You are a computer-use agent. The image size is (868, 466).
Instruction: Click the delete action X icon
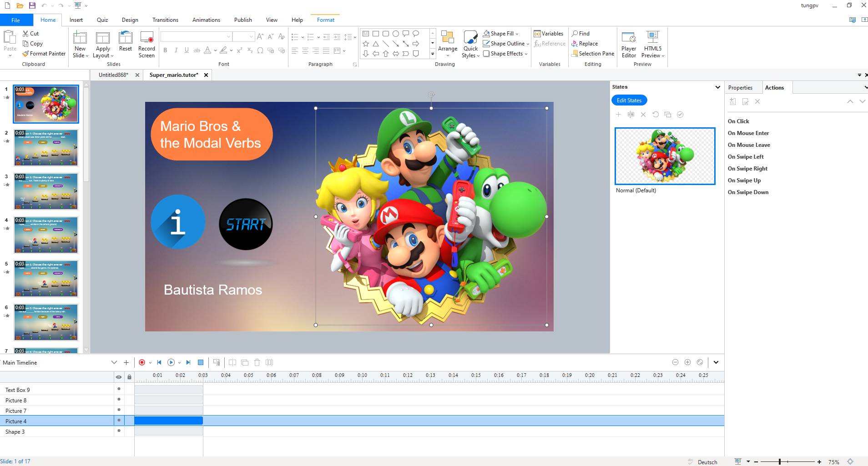[x=757, y=101]
